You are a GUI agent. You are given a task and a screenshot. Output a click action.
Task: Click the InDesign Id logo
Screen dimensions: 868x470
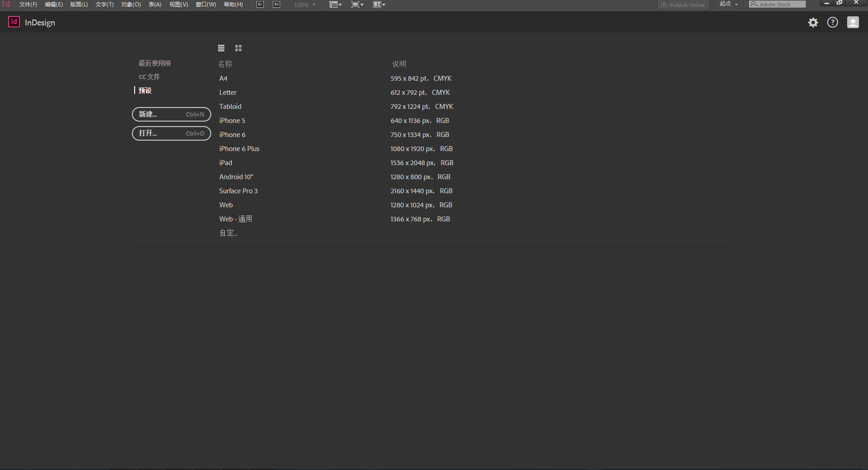[x=14, y=22]
